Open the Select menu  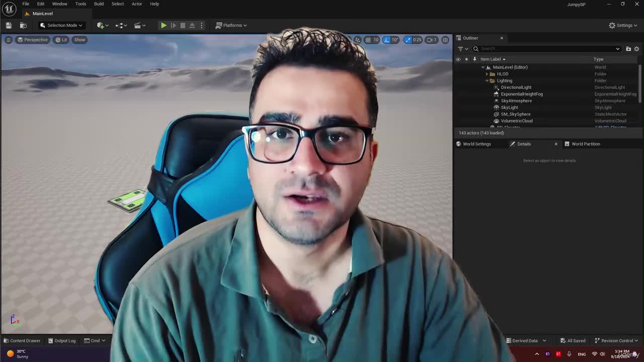[118, 4]
